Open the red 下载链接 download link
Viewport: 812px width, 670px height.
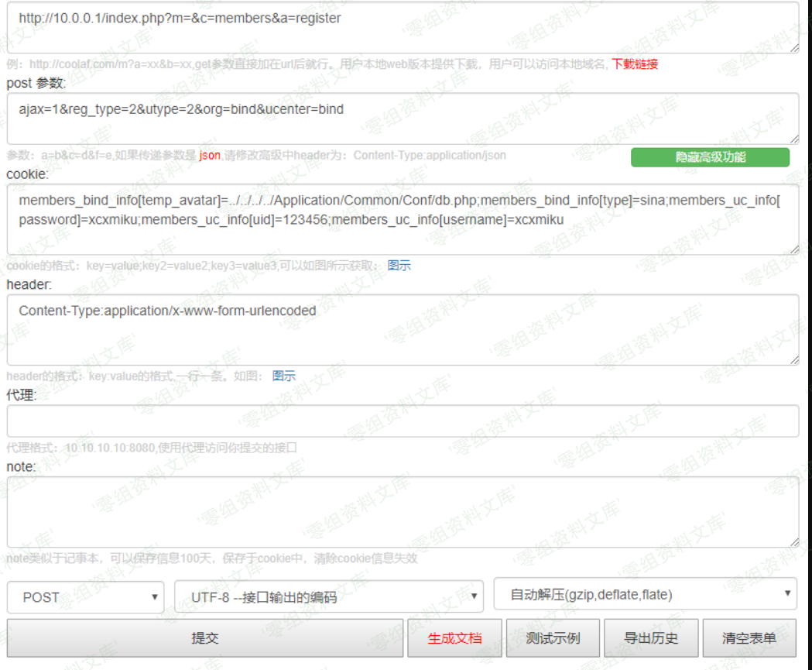point(635,64)
